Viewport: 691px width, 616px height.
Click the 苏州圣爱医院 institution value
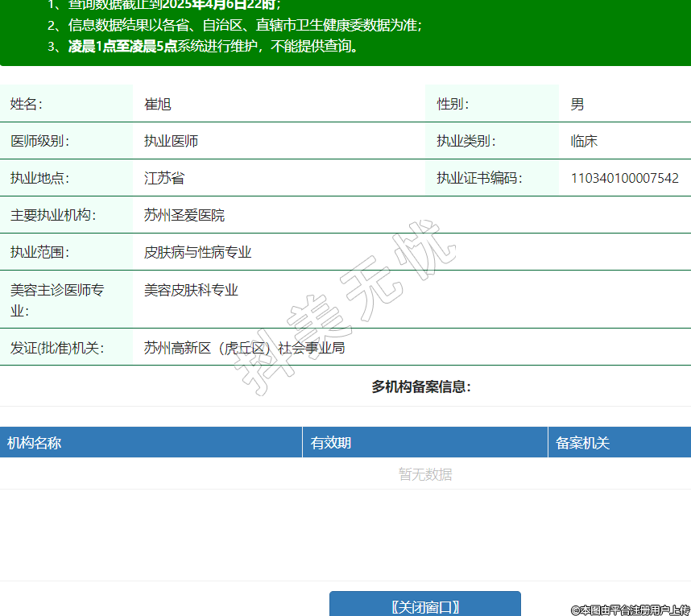pyautogui.click(x=184, y=215)
